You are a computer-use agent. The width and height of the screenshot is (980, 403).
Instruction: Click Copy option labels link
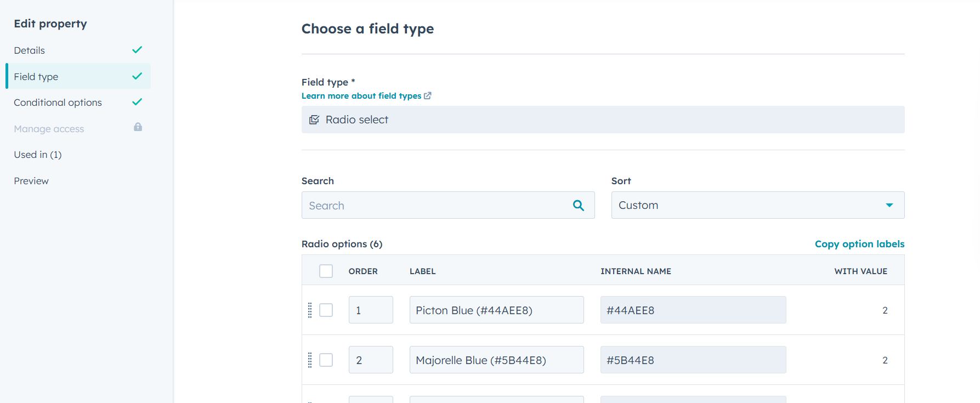[x=859, y=244]
